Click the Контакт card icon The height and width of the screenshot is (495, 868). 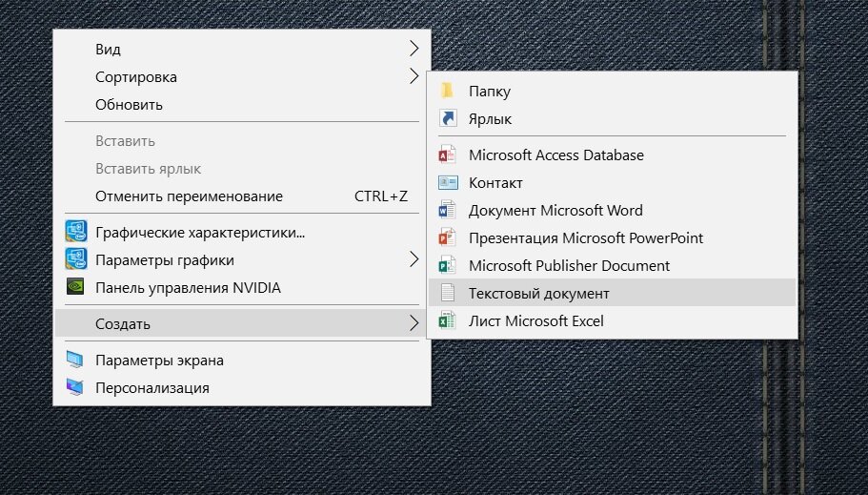(448, 182)
